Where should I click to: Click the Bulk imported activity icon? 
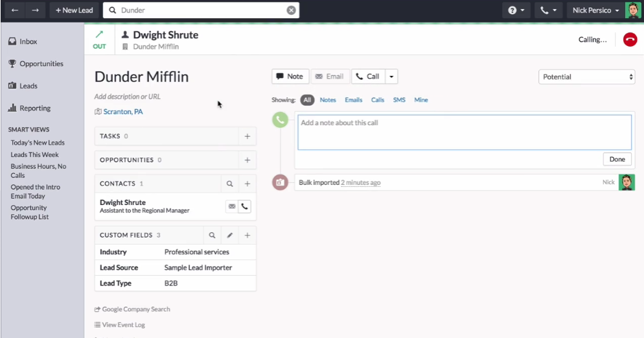tap(280, 182)
